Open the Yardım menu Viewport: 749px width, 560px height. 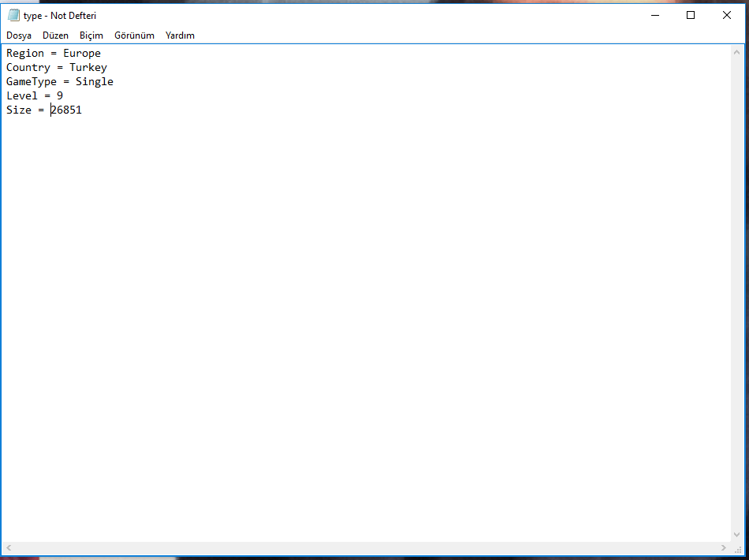[x=180, y=35]
